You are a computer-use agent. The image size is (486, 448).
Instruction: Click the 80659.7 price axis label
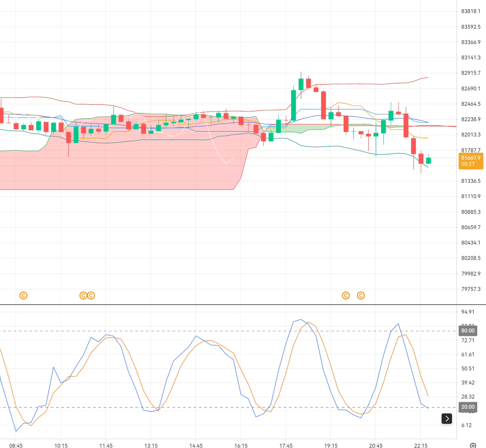(x=471, y=227)
